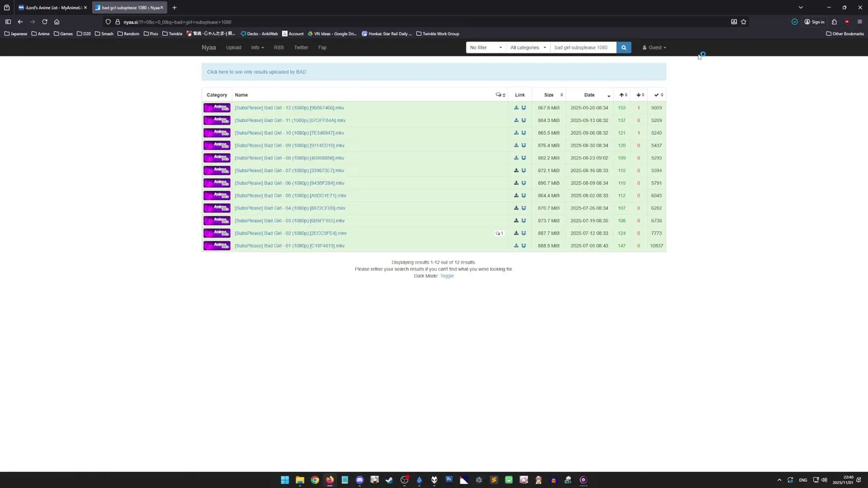Sort results by leechers down-arrow column
868x488 pixels.
point(639,95)
